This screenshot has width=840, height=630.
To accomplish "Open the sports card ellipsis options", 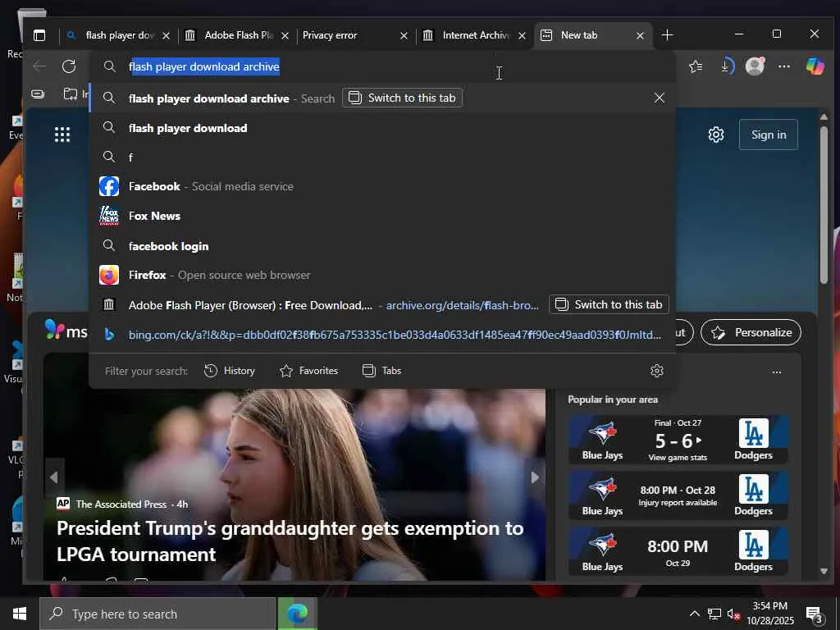I will point(777,372).
